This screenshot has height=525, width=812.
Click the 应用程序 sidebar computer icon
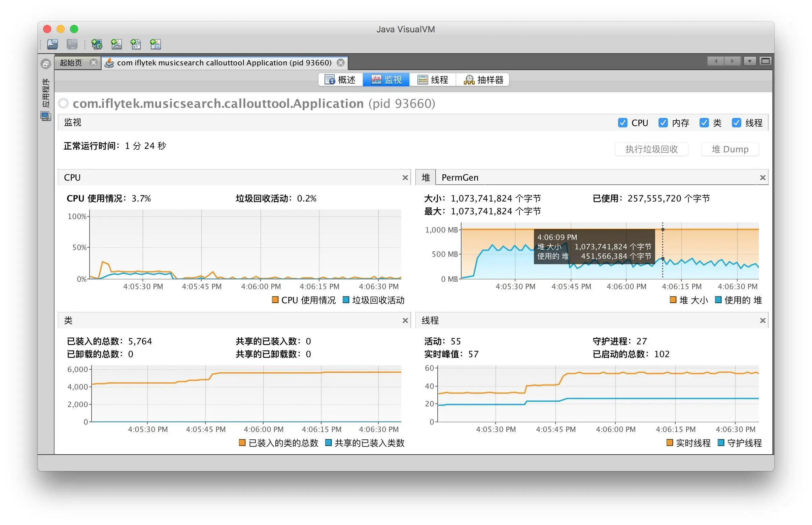click(x=46, y=116)
